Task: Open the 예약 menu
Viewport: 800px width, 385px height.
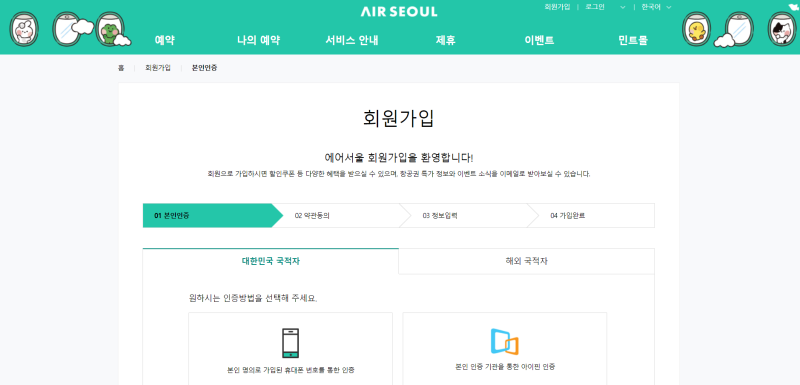Action: click(x=164, y=40)
